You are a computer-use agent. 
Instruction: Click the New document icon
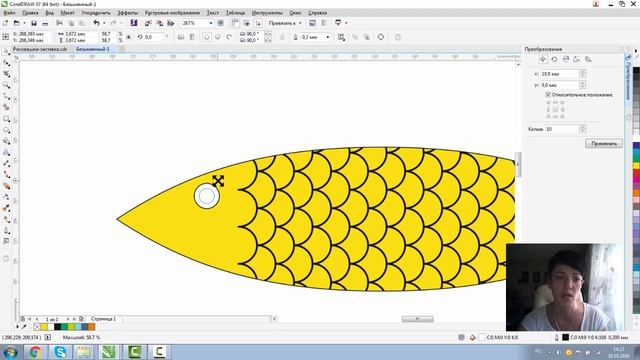coord(5,23)
